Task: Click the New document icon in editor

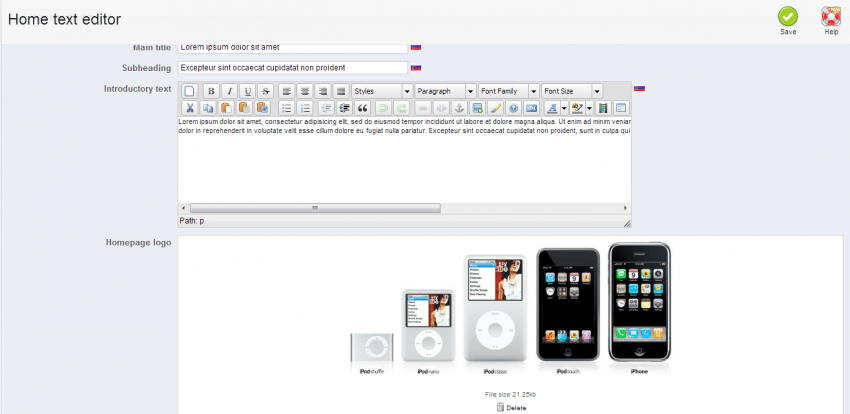Action: pyautogui.click(x=189, y=91)
